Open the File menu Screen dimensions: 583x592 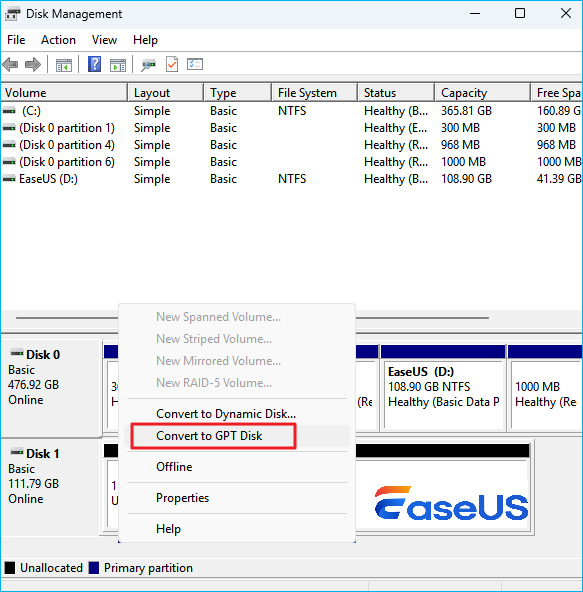(x=16, y=40)
